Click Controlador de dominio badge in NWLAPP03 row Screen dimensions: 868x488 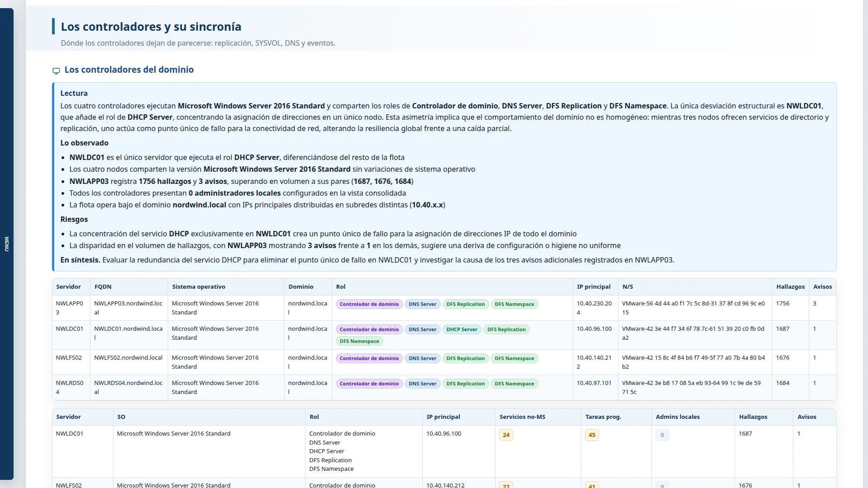[369, 305]
